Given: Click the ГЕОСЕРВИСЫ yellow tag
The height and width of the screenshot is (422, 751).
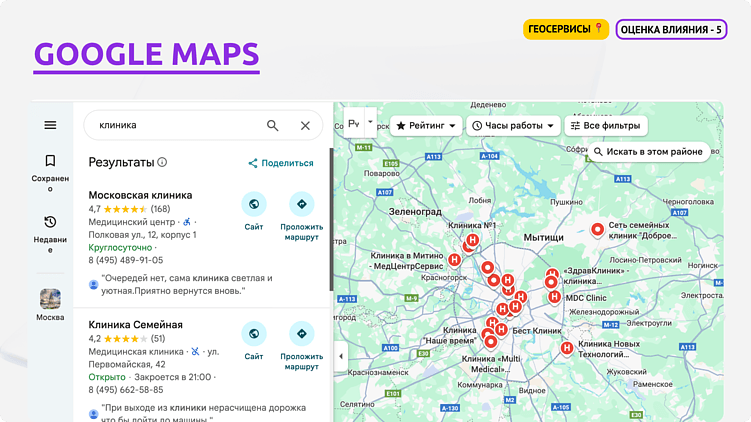Looking at the screenshot, I should pyautogui.click(x=566, y=29).
